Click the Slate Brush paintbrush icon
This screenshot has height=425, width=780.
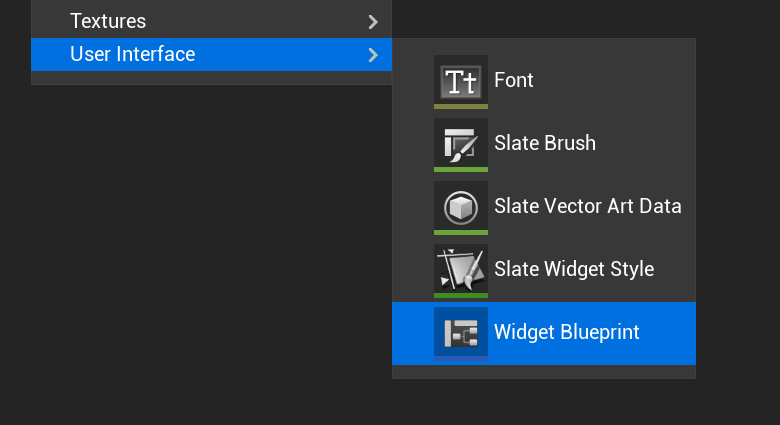461,143
